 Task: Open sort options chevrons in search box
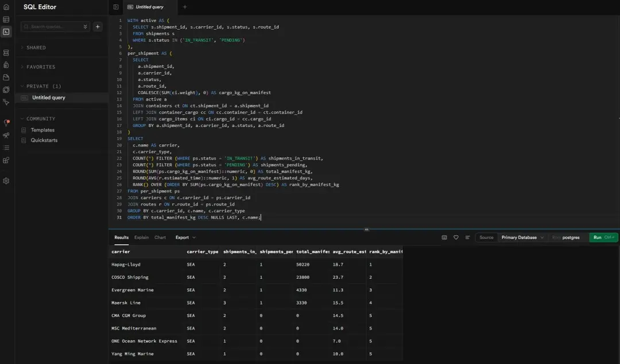pos(85,26)
